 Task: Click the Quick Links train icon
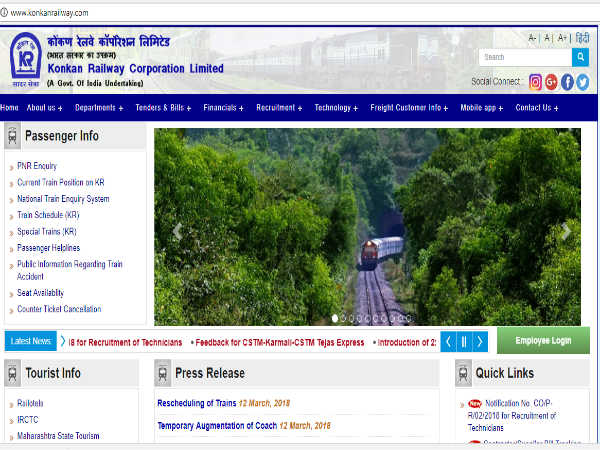coord(463,373)
